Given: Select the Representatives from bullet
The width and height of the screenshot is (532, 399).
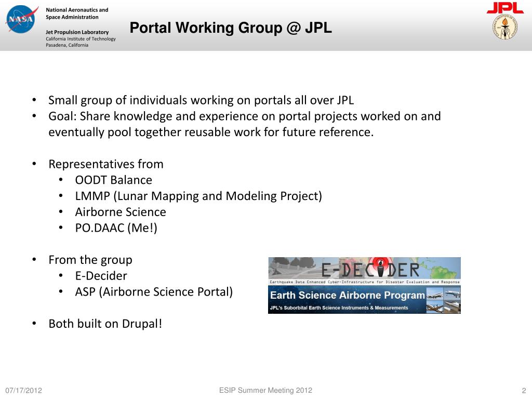Looking at the screenshot, I should (106, 164).
